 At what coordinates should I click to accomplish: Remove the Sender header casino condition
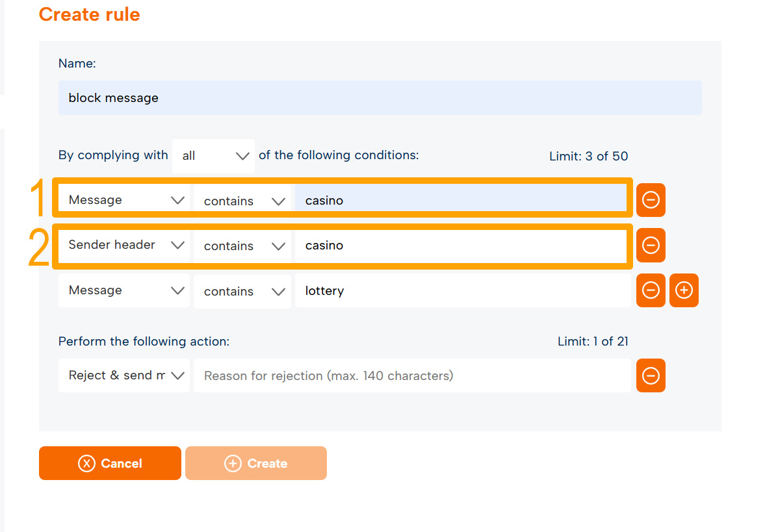tap(651, 245)
